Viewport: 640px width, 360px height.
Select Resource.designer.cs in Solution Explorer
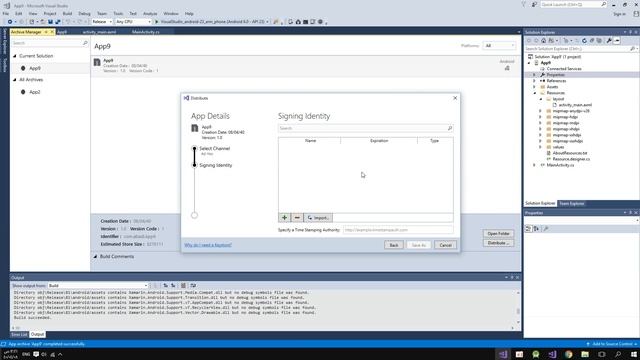571,159
